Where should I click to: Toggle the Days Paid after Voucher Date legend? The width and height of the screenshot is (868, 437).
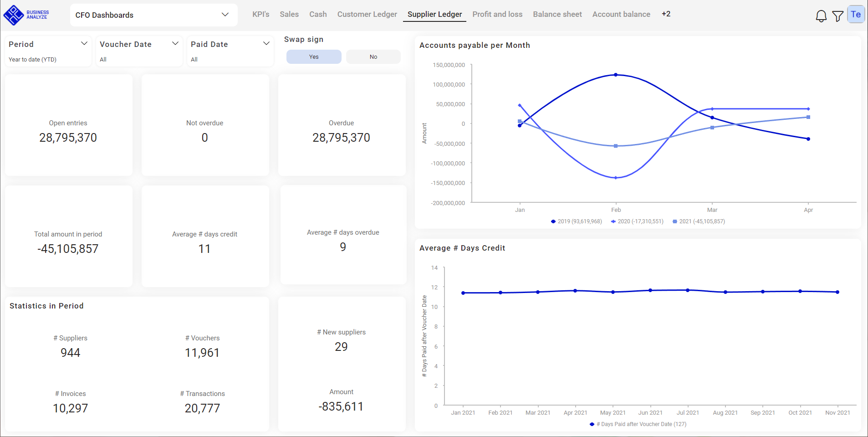coord(638,424)
